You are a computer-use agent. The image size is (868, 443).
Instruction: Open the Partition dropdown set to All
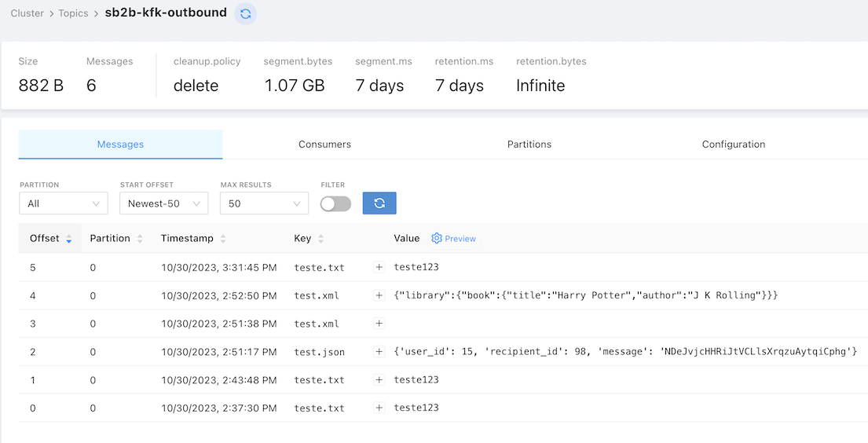point(64,203)
